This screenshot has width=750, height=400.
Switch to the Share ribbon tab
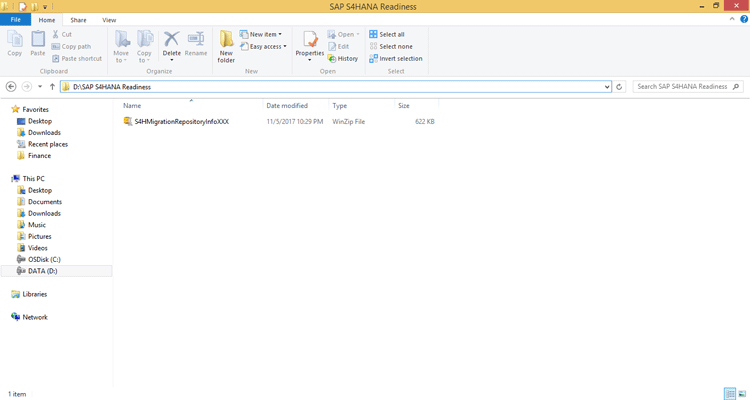[x=78, y=20]
